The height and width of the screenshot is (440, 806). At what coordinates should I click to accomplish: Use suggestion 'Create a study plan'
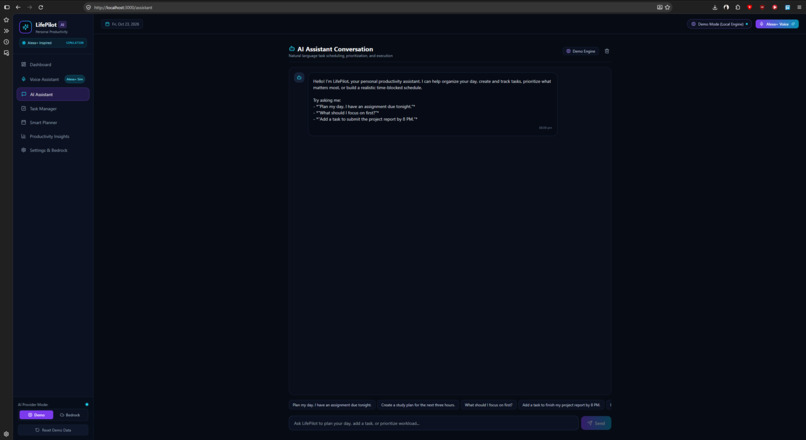click(418, 405)
